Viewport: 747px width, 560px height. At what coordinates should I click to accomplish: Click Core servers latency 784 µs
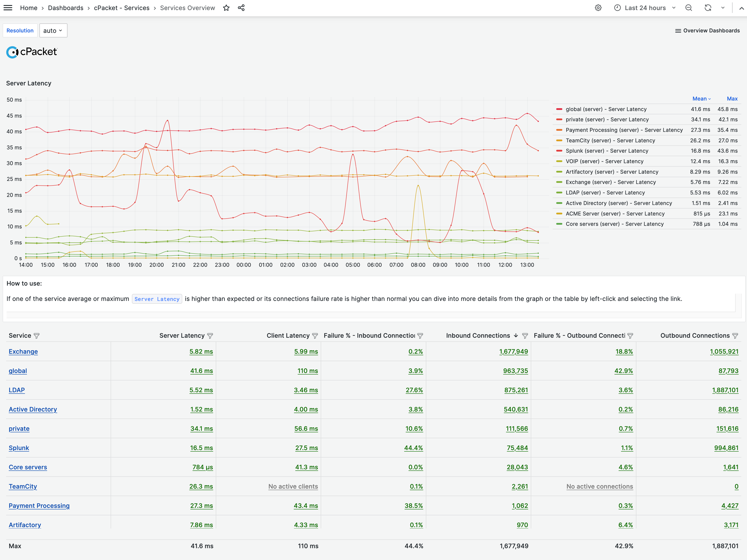[x=203, y=467]
